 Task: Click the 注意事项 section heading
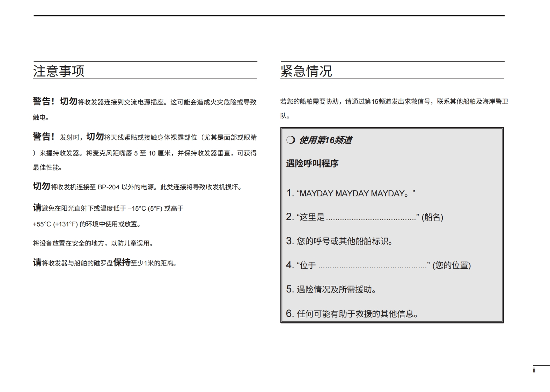59,71
